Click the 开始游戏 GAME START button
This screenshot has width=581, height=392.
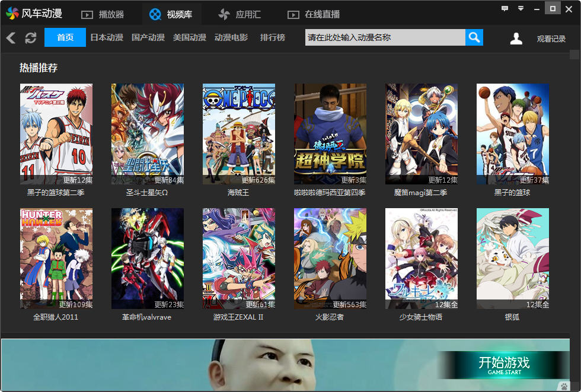click(x=504, y=365)
